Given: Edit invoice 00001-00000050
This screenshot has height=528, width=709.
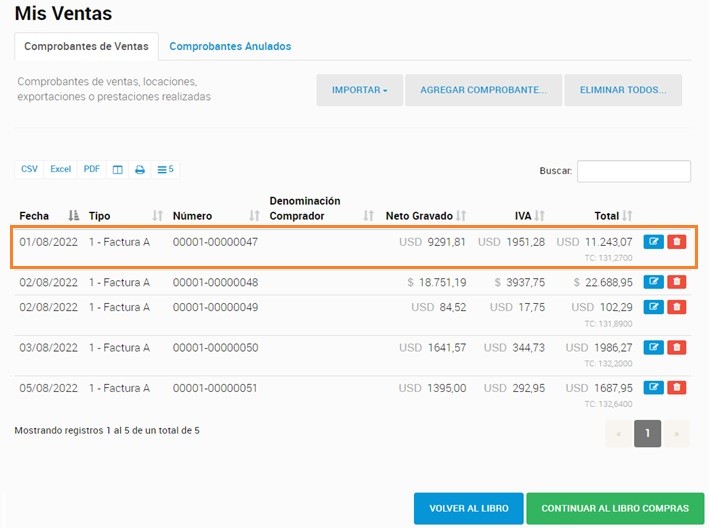Looking at the screenshot, I should click(x=653, y=347).
